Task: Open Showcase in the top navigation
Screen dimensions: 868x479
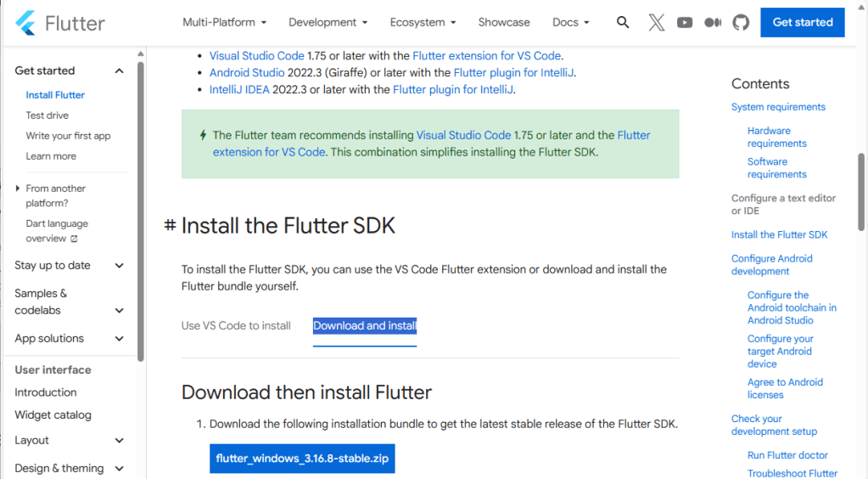Action: point(503,23)
